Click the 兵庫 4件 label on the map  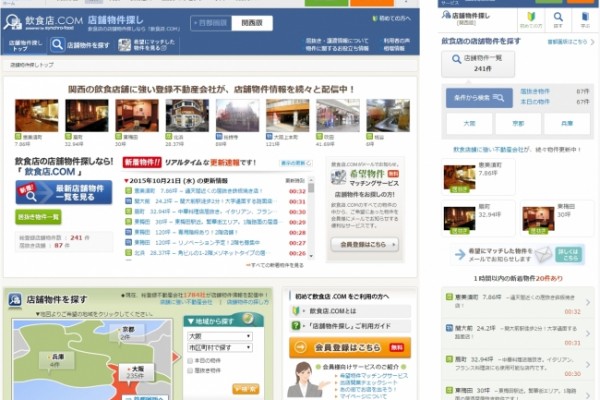pyautogui.click(x=56, y=360)
